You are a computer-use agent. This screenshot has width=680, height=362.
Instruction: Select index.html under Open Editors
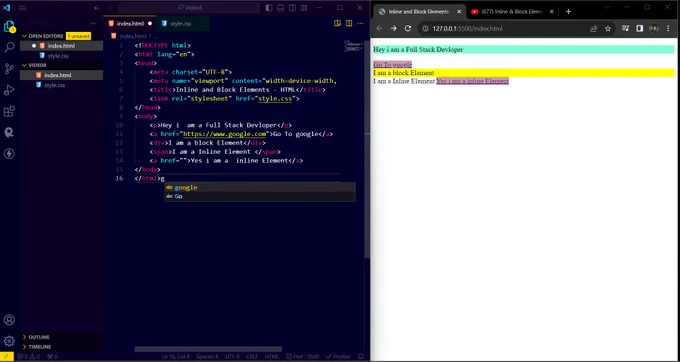tap(61, 46)
